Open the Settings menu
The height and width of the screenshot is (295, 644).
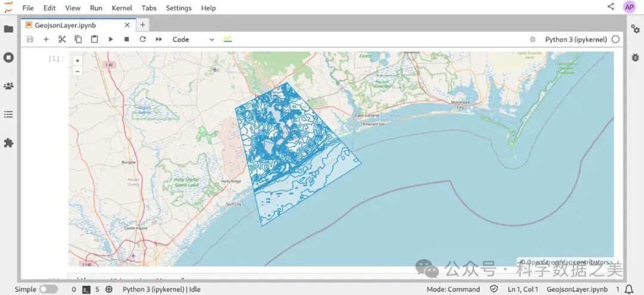point(178,8)
